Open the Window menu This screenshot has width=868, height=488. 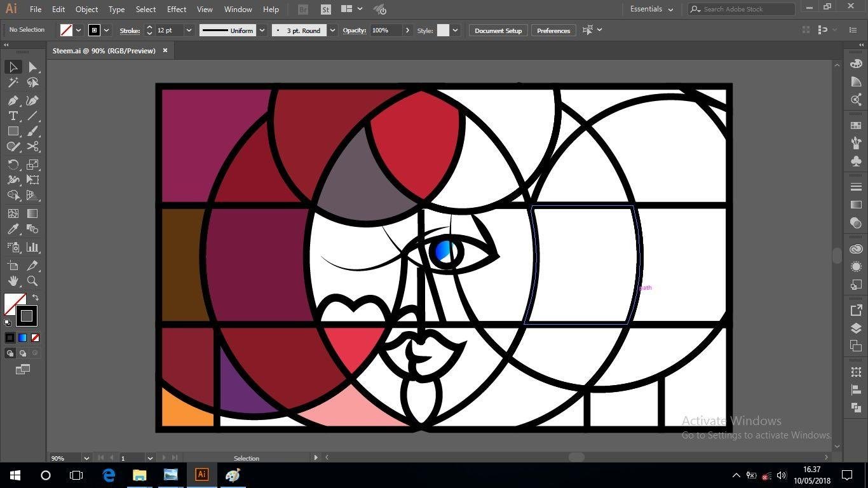click(238, 10)
